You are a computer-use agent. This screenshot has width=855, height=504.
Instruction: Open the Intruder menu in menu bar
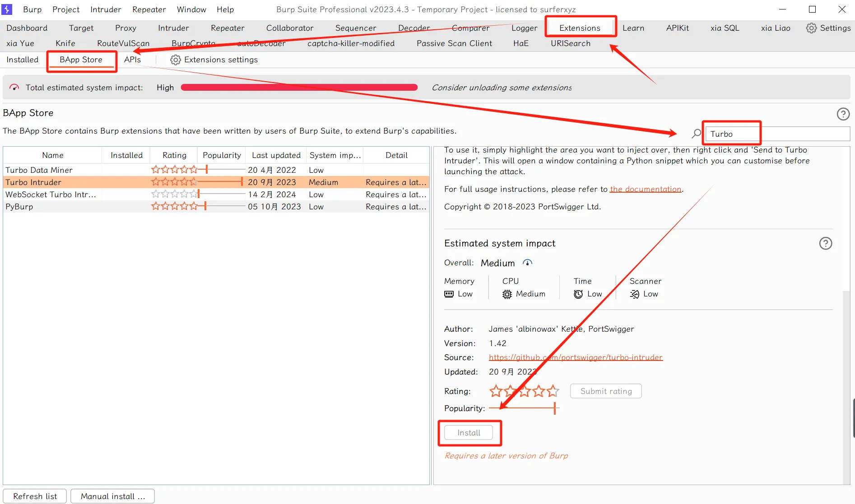106,9
